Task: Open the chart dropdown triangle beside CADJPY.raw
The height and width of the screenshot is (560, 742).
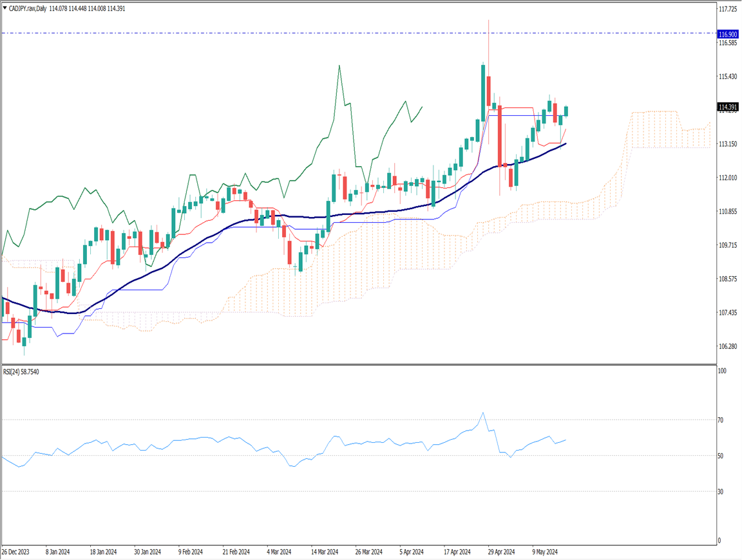Action: pyautogui.click(x=5, y=8)
